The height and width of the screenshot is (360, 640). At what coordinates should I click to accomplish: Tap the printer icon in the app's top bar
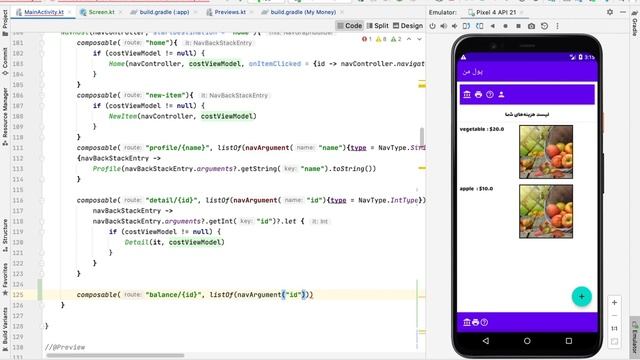click(x=478, y=94)
